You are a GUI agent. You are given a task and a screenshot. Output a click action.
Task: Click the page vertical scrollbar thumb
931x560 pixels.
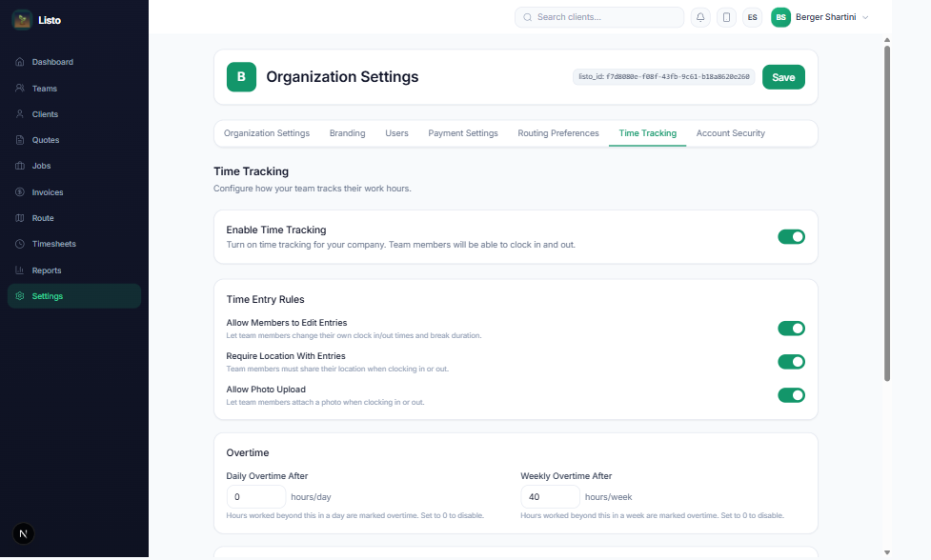click(x=887, y=213)
